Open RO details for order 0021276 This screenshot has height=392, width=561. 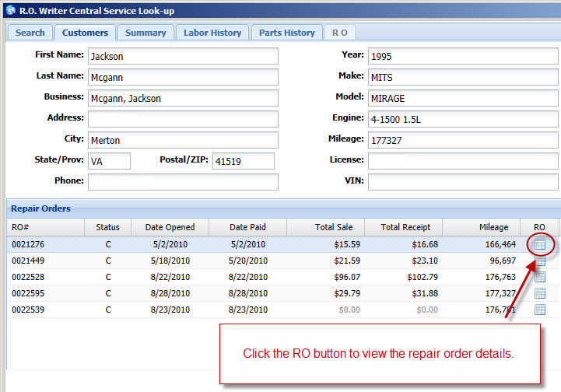click(540, 244)
